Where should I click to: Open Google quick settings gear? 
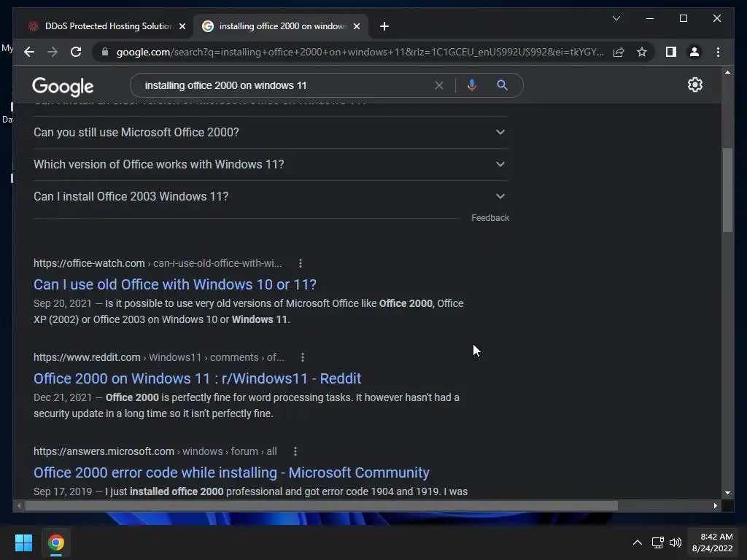(694, 85)
